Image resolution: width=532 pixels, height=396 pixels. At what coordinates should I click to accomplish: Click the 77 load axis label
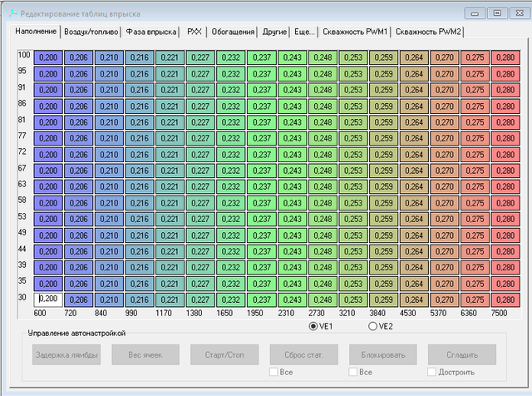(x=22, y=136)
